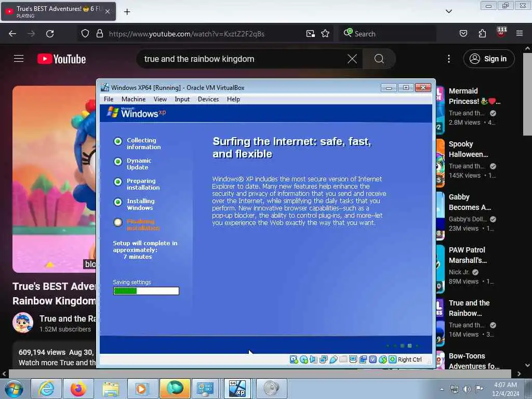Click the VirtualBox recording status icon

(x=363, y=360)
